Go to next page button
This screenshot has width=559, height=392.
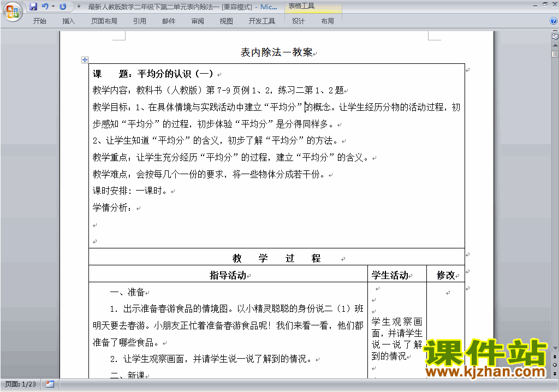[555, 373]
